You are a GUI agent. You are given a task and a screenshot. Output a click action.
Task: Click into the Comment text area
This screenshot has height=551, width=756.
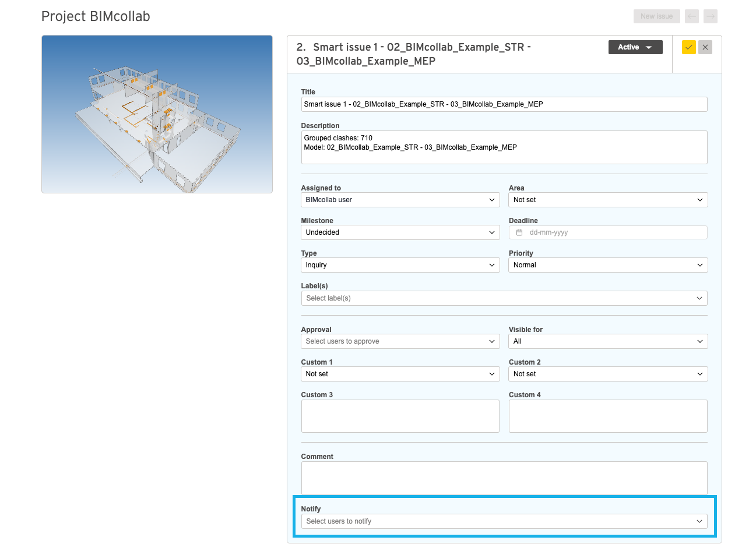click(x=504, y=478)
